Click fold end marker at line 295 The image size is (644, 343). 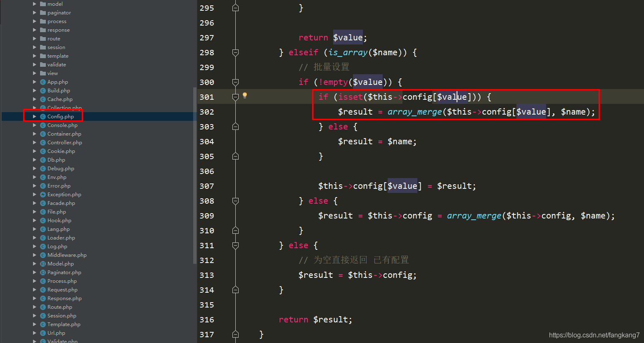235,8
